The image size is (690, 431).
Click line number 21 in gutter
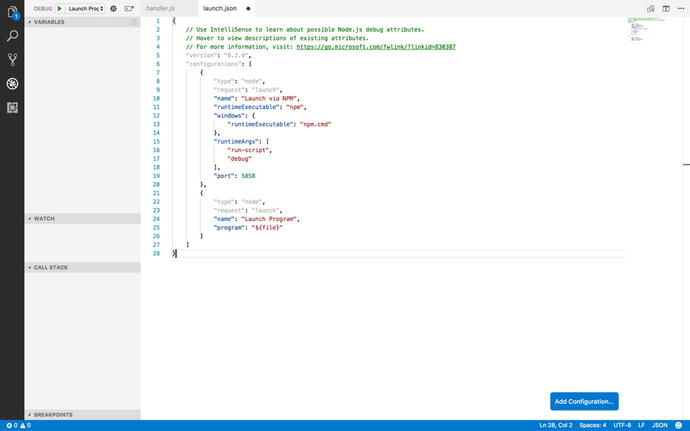[x=156, y=193]
